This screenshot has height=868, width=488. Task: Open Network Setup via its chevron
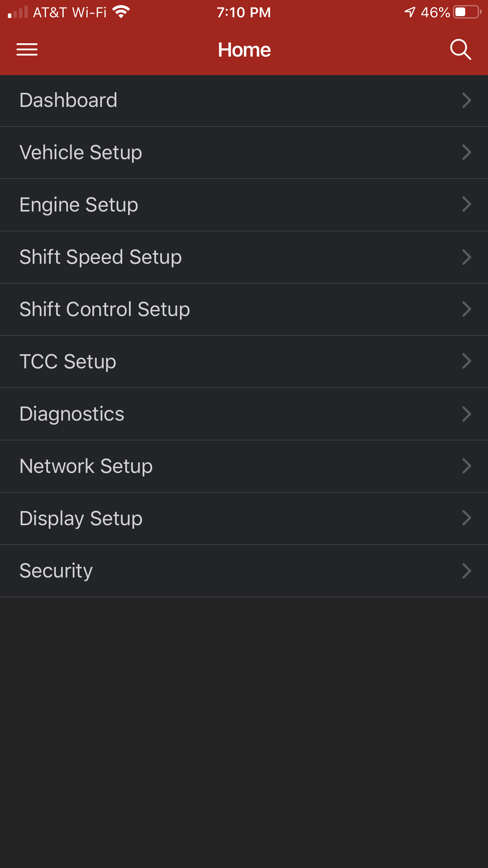[x=466, y=466]
